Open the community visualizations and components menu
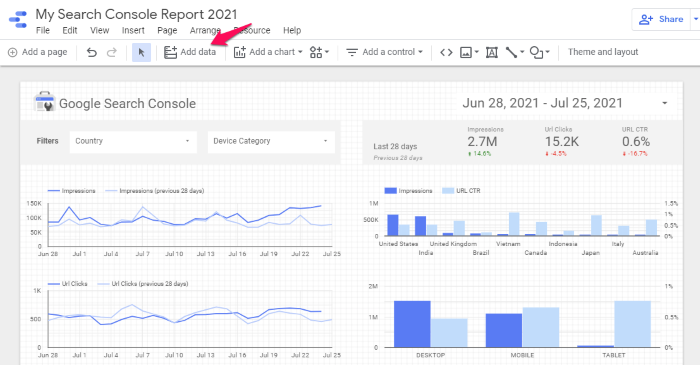Viewport: 700px width, 365px height. (x=319, y=52)
